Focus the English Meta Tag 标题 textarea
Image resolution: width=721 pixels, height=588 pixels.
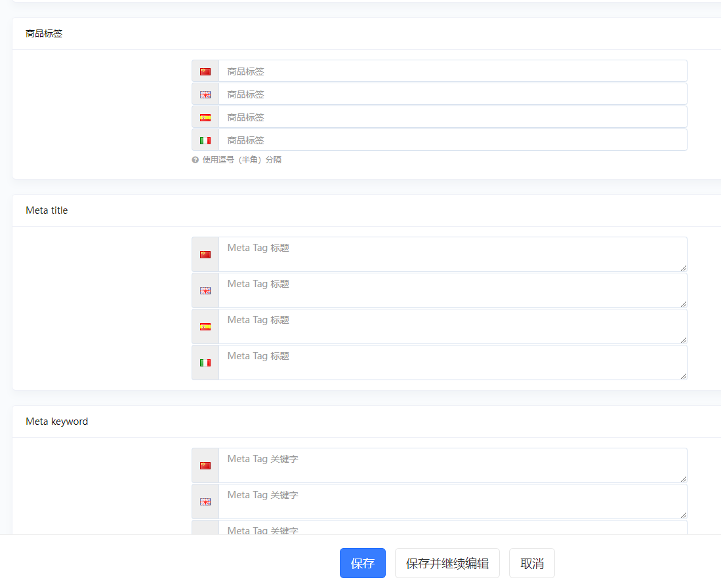tap(453, 291)
